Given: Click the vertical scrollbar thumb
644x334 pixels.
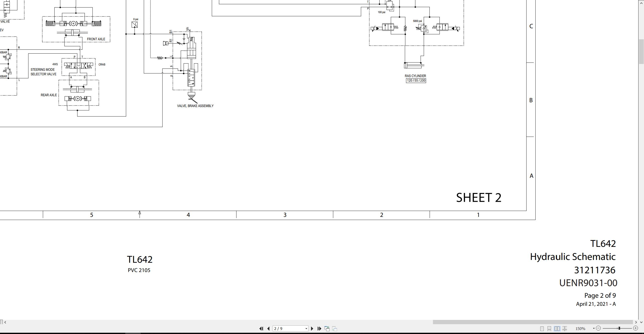Looking at the screenshot, I should pos(641,52).
